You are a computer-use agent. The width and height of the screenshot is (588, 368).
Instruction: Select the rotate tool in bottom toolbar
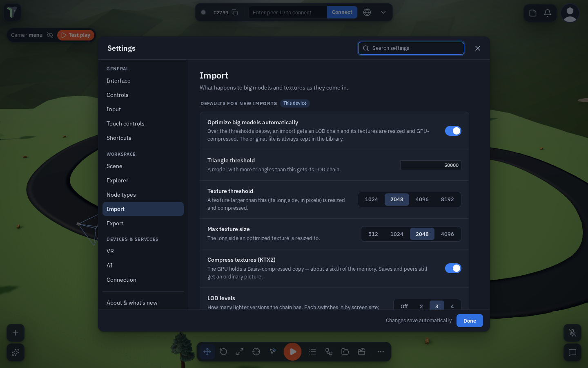click(224, 352)
